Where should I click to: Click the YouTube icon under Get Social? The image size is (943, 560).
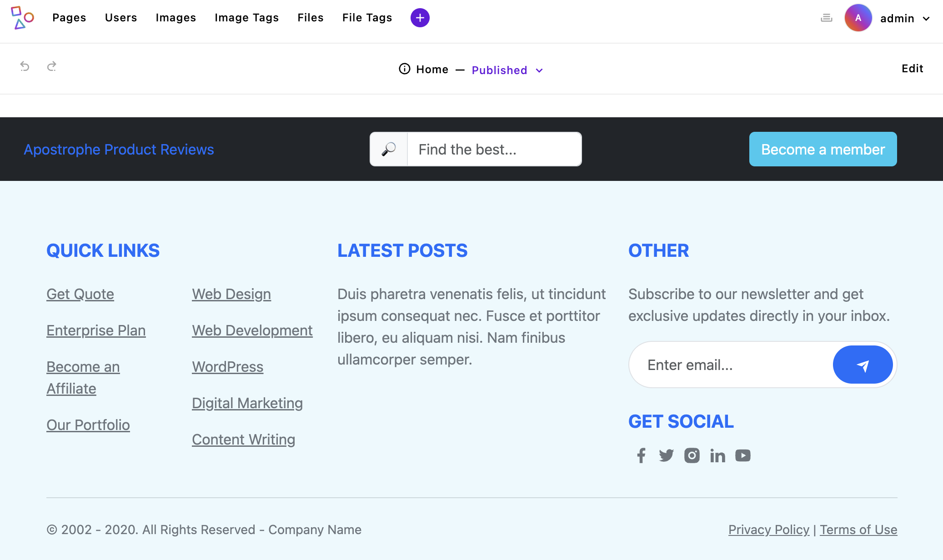point(743,455)
